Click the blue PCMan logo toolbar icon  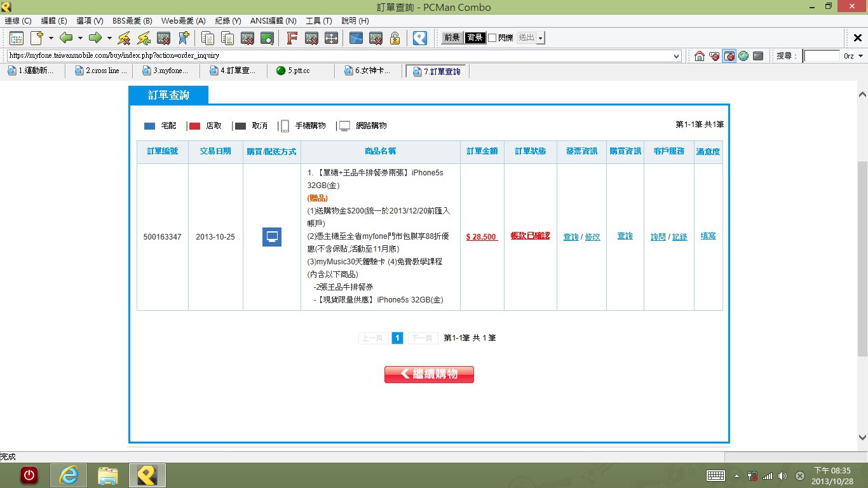click(x=419, y=38)
